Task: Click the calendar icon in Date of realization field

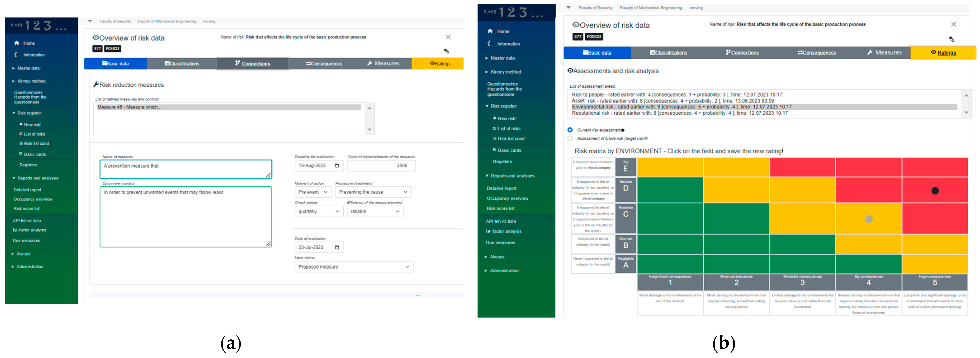Action: [x=337, y=248]
